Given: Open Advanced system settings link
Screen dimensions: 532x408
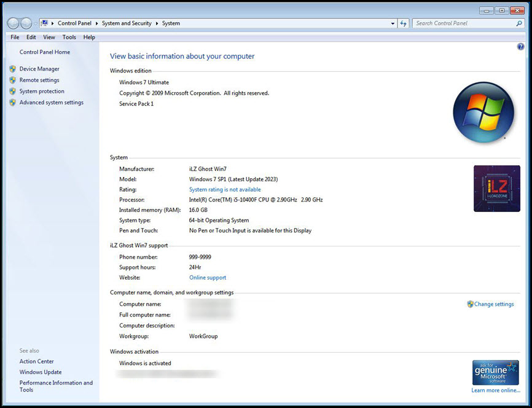Looking at the screenshot, I should pos(51,103).
